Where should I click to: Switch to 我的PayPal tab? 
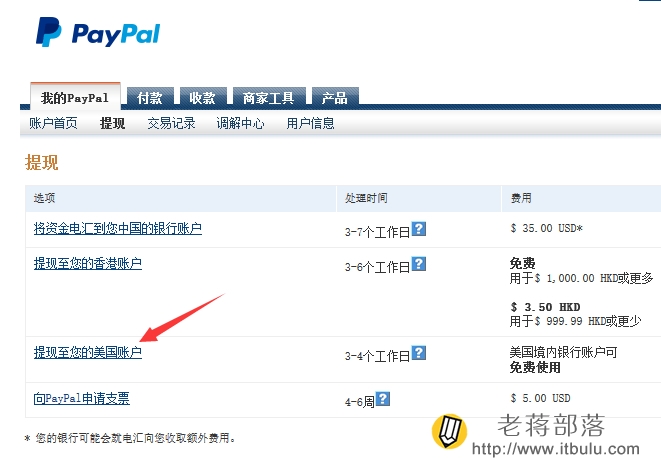coord(75,97)
